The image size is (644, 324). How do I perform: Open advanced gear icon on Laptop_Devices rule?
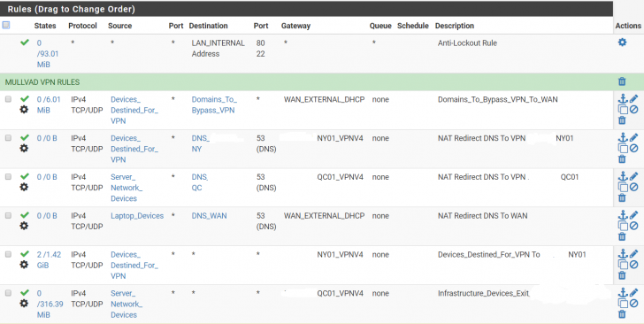click(24, 226)
